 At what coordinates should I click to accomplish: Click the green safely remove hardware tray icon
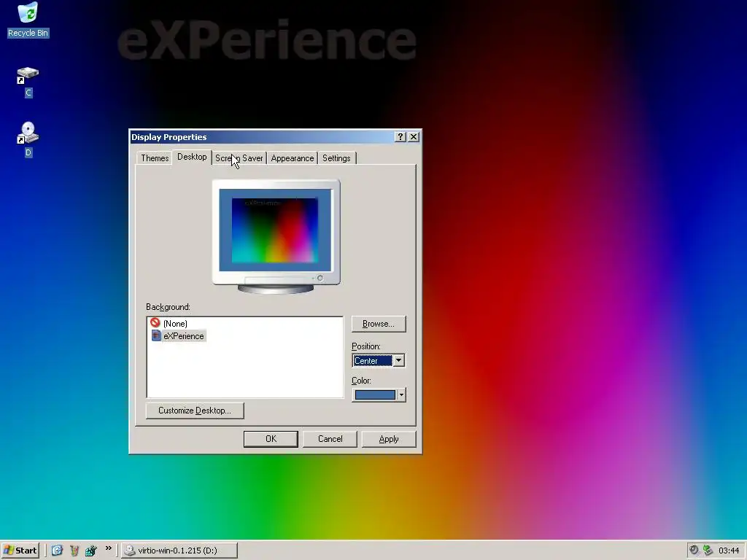click(x=708, y=550)
